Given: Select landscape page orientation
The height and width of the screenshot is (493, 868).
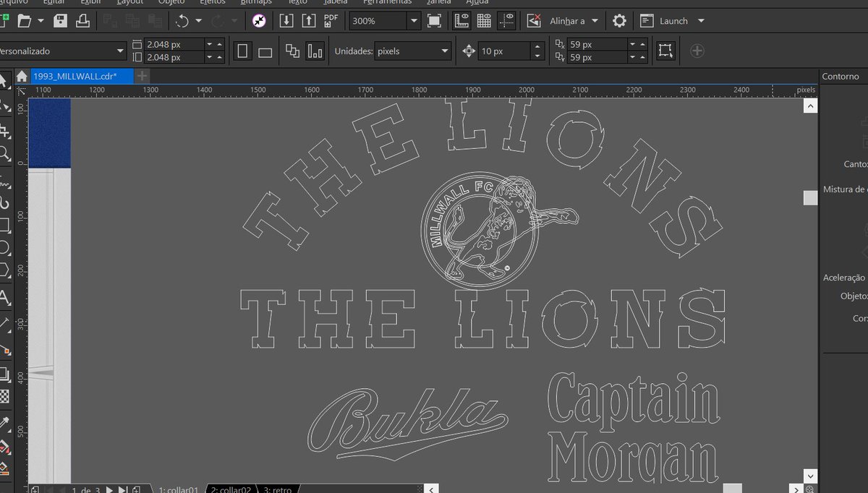Looking at the screenshot, I should point(265,51).
